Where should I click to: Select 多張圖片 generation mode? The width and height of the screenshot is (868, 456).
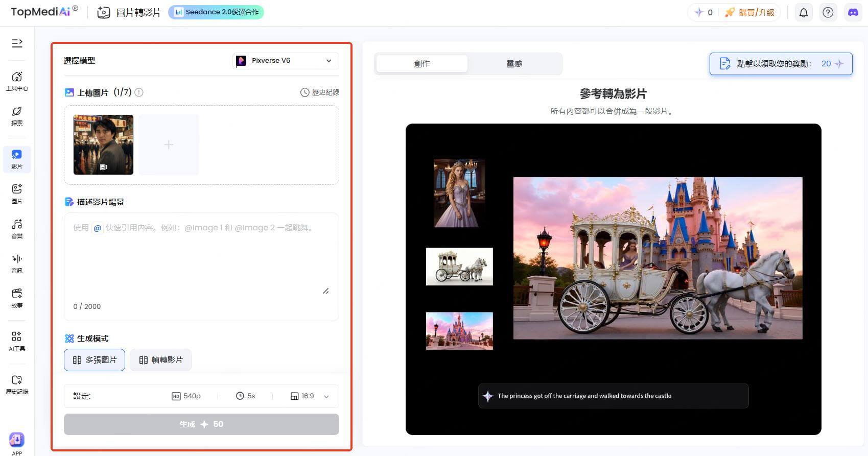click(x=95, y=360)
